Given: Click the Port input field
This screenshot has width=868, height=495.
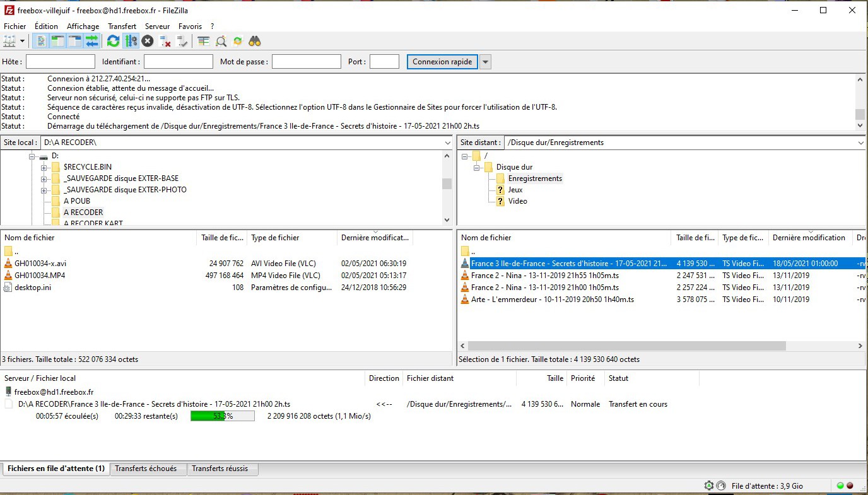Looking at the screenshot, I should [x=384, y=62].
